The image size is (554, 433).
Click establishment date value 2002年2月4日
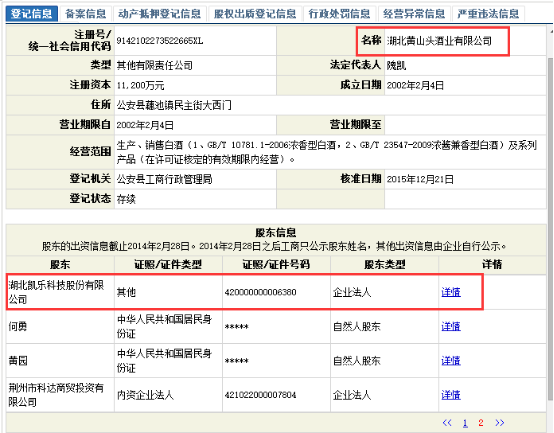click(x=415, y=85)
